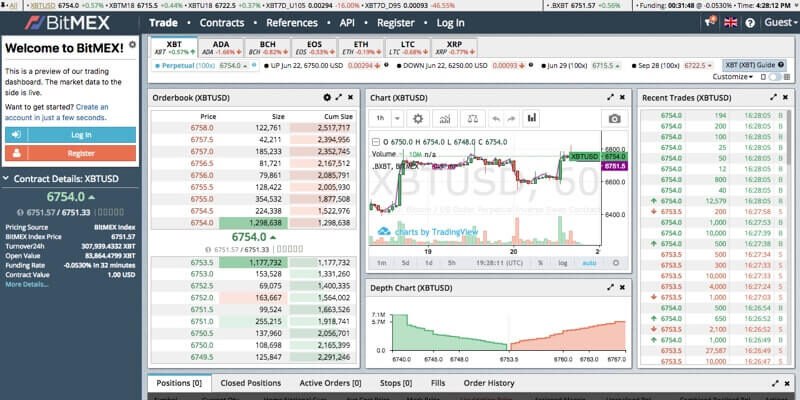Toggle auto scale on chart
Screen dimensions: 800x400
tap(588, 263)
